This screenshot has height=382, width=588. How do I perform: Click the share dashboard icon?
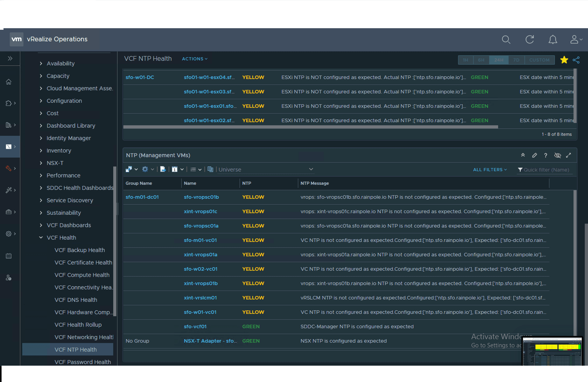576,60
